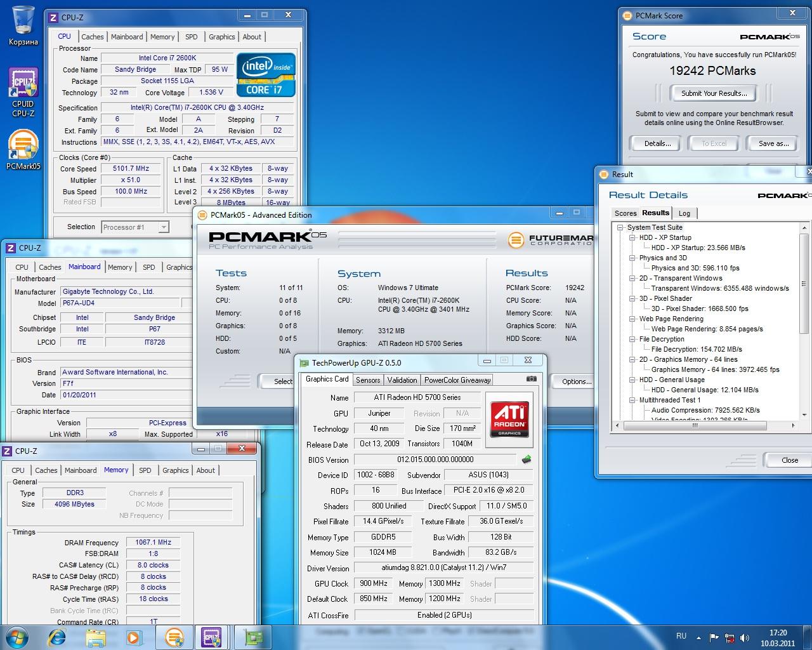Click the Core Speed value 5101.7 MHz

tap(131, 169)
